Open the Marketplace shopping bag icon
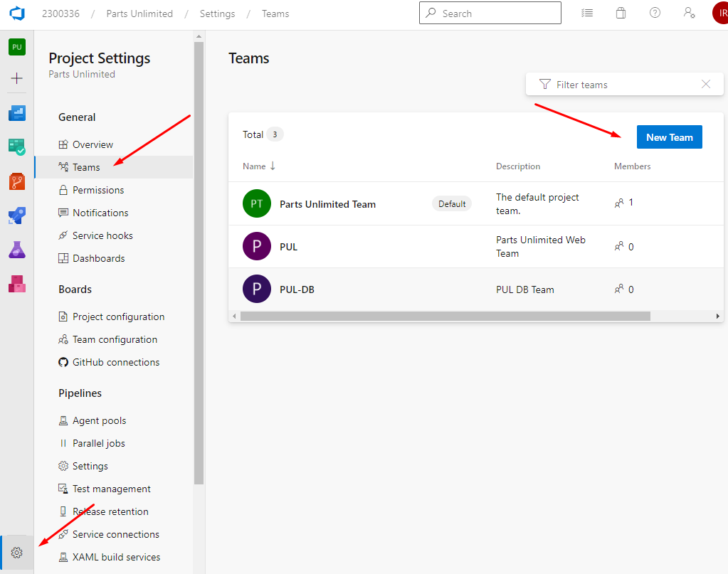The width and height of the screenshot is (728, 574). (x=621, y=13)
